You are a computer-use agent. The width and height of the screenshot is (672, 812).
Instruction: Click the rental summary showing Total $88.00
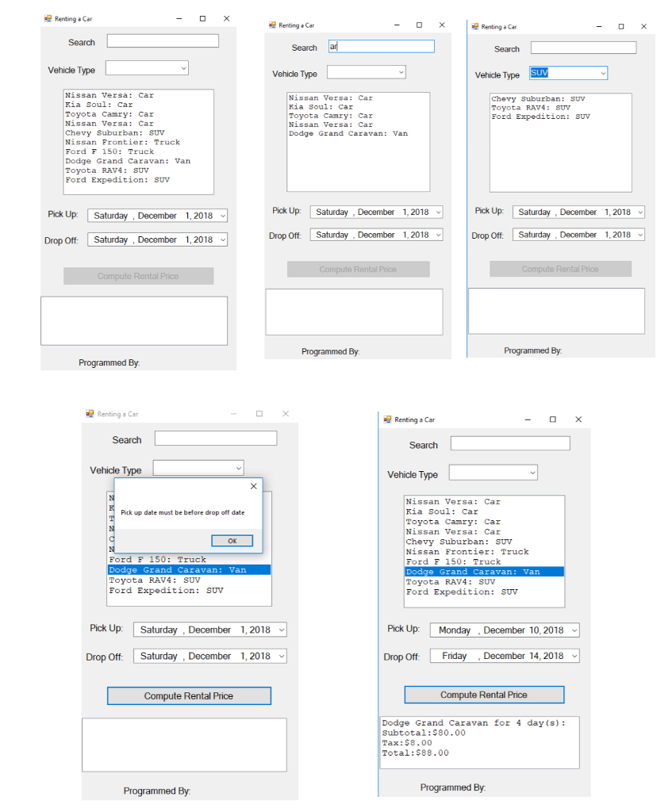pyautogui.click(x=480, y=741)
